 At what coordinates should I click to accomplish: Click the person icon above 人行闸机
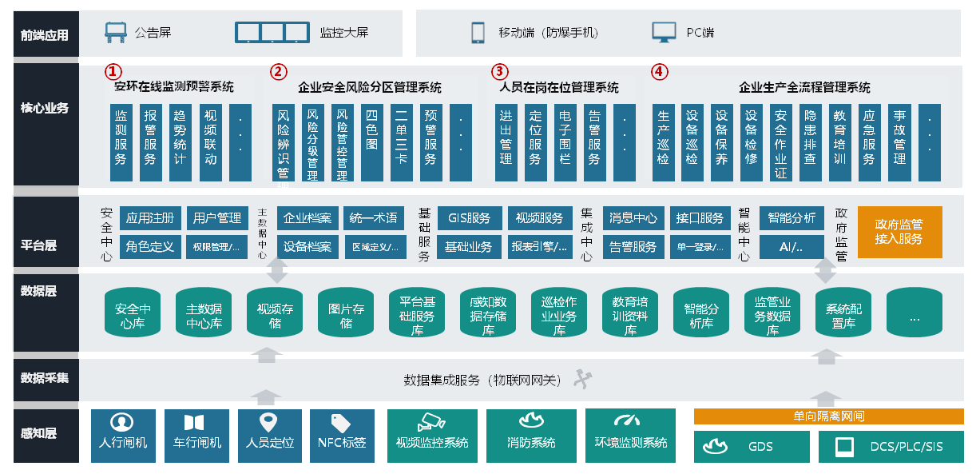(x=121, y=422)
